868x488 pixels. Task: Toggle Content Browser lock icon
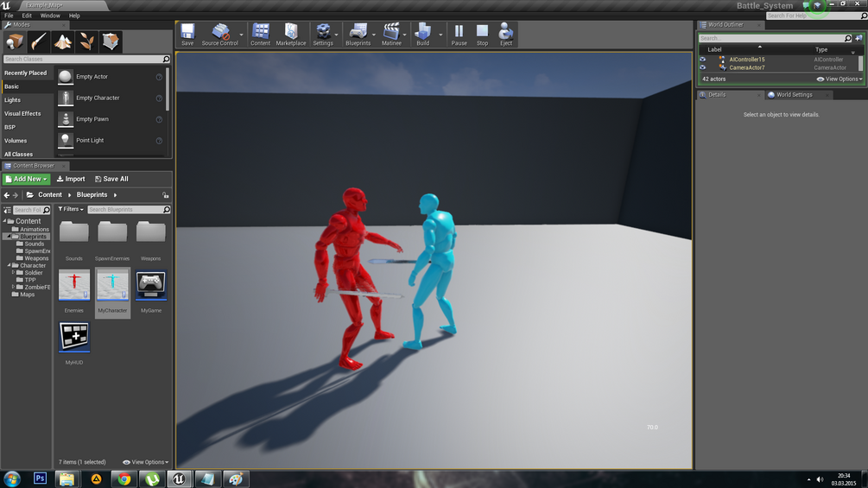pos(166,194)
